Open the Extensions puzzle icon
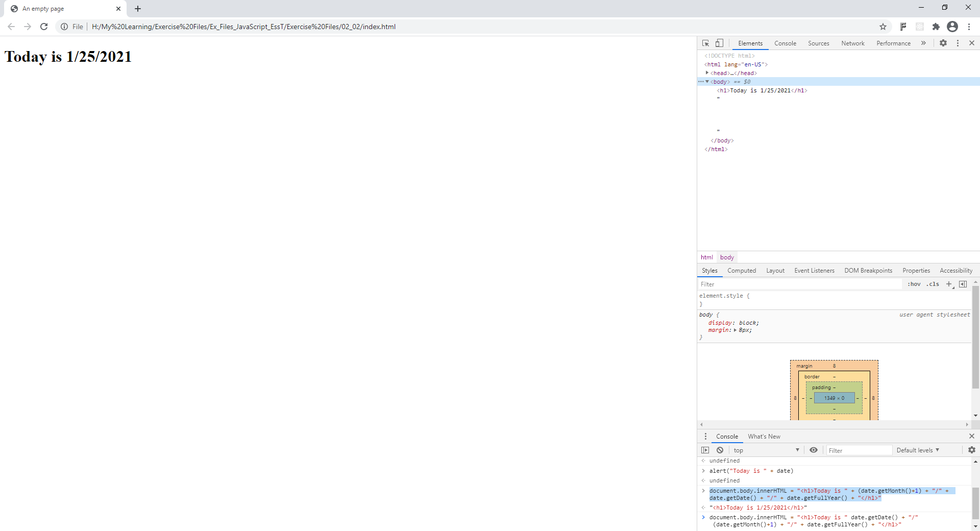This screenshot has height=531, width=980. (936, 27)
